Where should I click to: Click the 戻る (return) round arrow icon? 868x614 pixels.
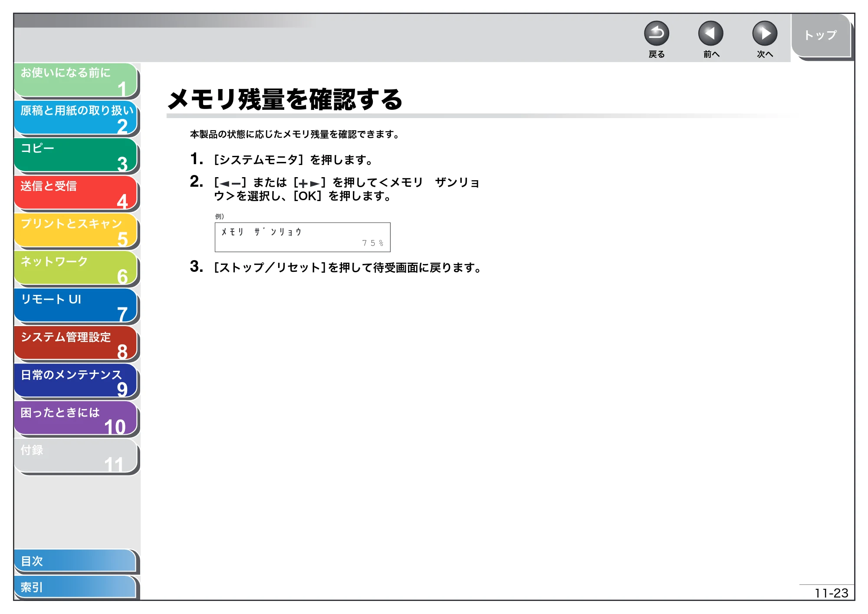pyautogui.click(x=656, y=33)
